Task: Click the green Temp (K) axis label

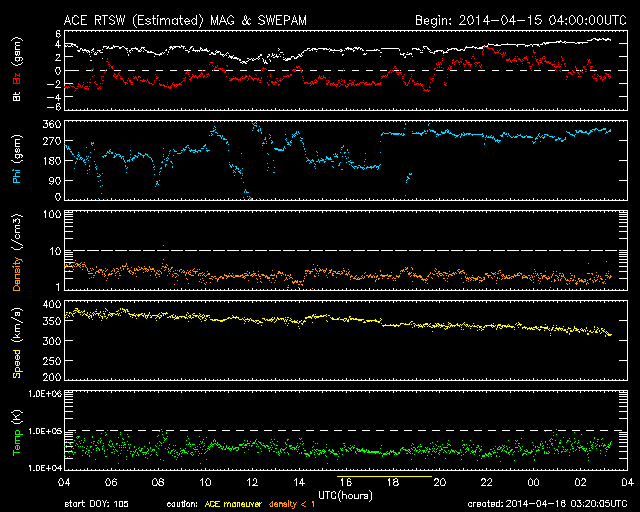Action: click(x=17, y=431)
